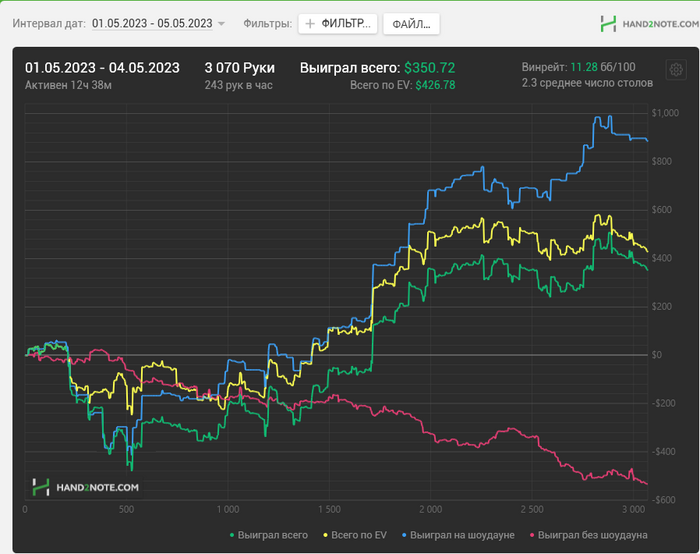Toggle the Выиграл всего legend series
Image resolution: width=700 pixels, height=554 pixels.
[269, 535]
